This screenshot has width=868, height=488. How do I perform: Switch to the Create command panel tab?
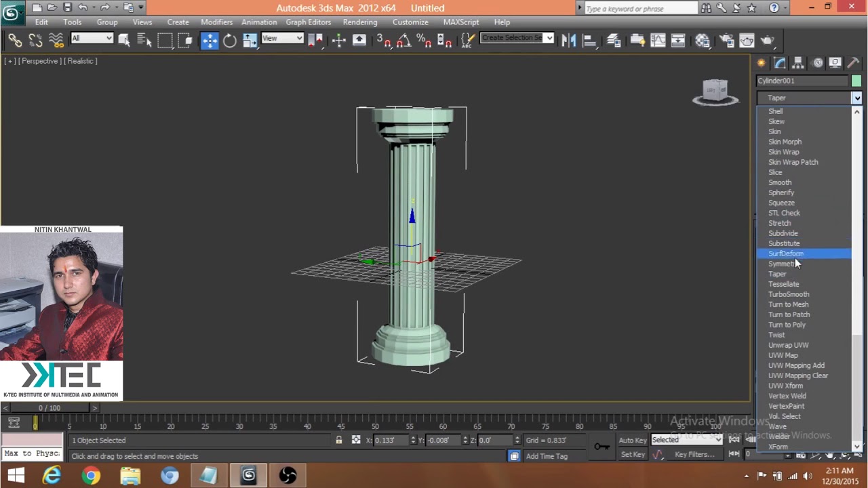(x=762, y=63)
